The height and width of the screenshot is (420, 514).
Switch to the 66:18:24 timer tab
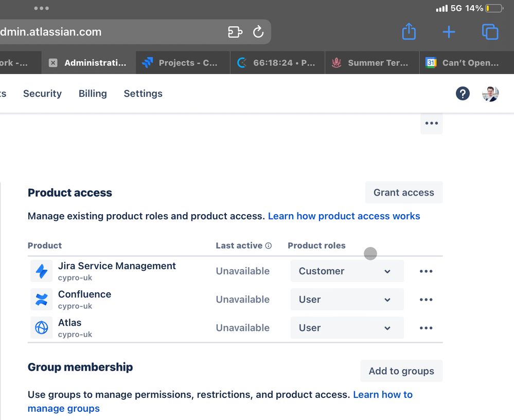coord(277,63)
